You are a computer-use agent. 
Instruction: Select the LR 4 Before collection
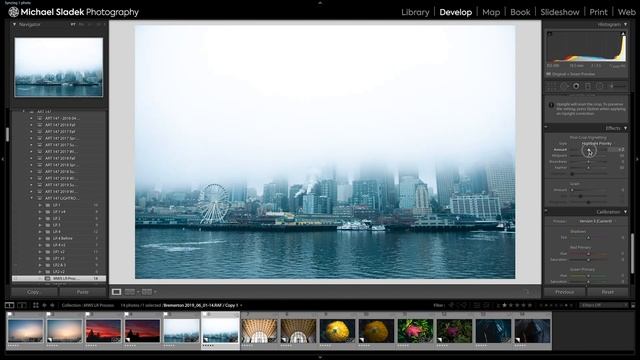(x=62, y=238)
